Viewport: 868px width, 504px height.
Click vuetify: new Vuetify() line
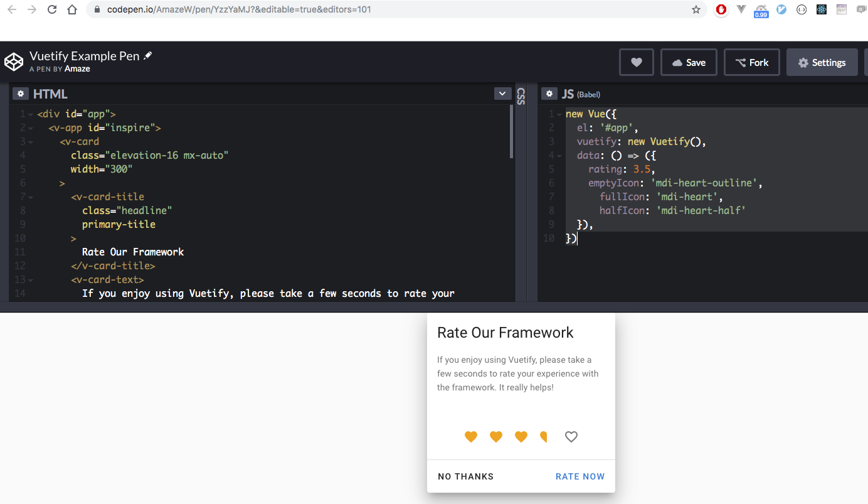click(x=642, y=142)
